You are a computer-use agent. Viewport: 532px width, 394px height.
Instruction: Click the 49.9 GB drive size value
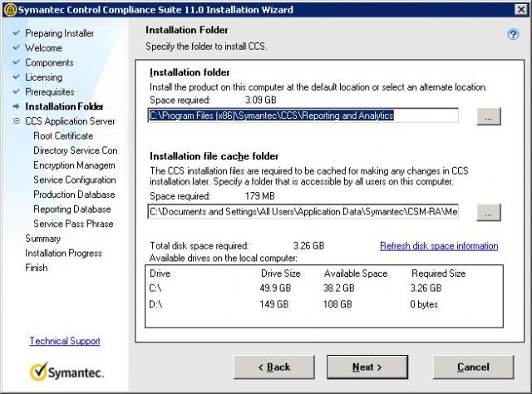pyautogui.click(x=275, y=288)
